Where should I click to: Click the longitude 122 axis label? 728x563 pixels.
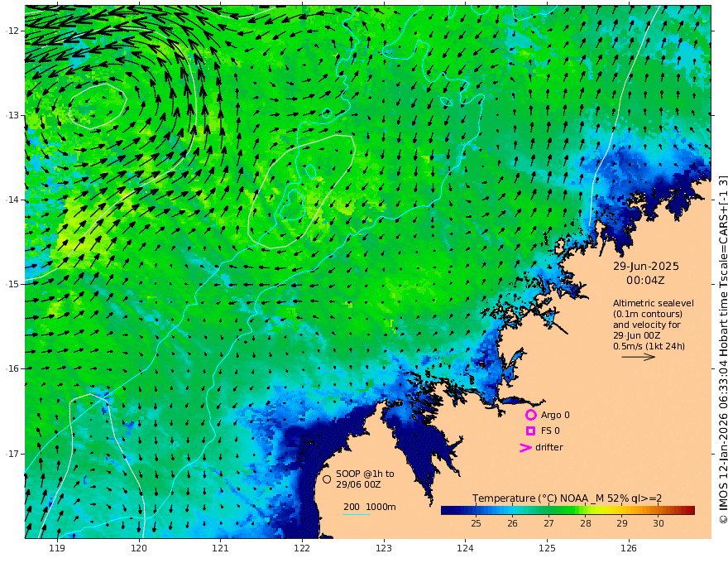[302, 549]
